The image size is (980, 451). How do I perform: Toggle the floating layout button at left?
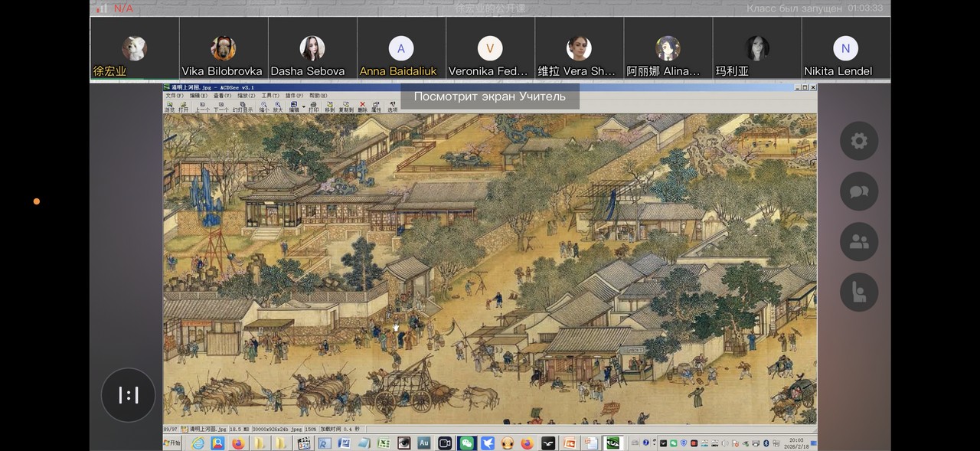pyautogui.click(x=128, y=395)
